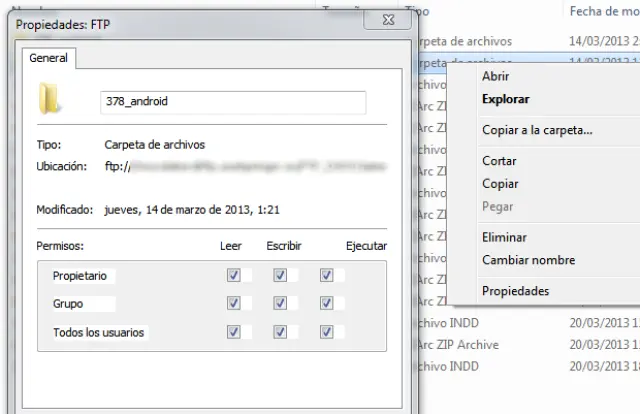Open Propiedades from the context menu

click(x=515, y=291)
